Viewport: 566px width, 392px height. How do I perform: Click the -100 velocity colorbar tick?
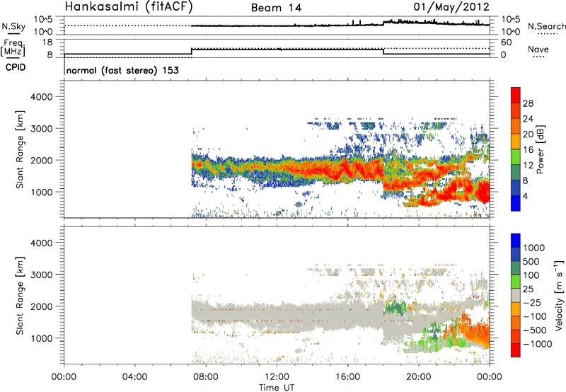pos(535,316)
